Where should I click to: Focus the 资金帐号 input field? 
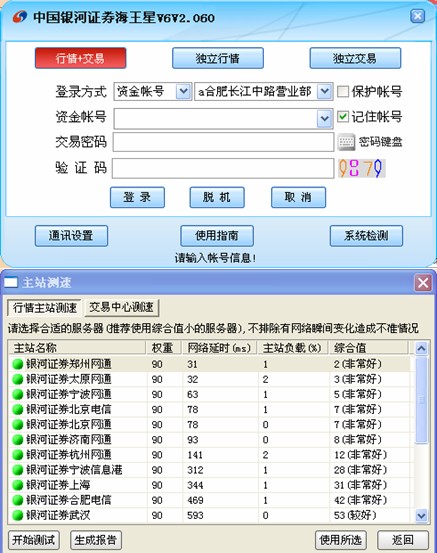pos(216,118)
